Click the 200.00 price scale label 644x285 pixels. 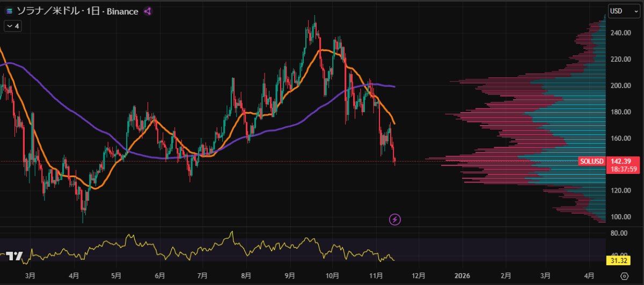point(620,85)
